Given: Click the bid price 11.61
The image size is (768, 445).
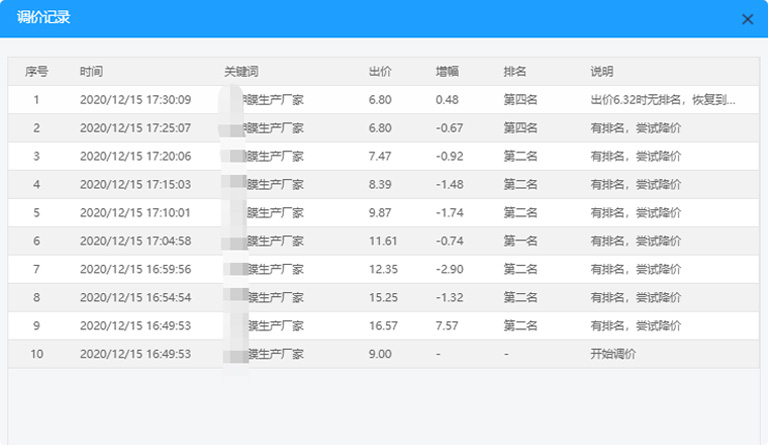Looking at the screenshot, I should click(383, 241).
